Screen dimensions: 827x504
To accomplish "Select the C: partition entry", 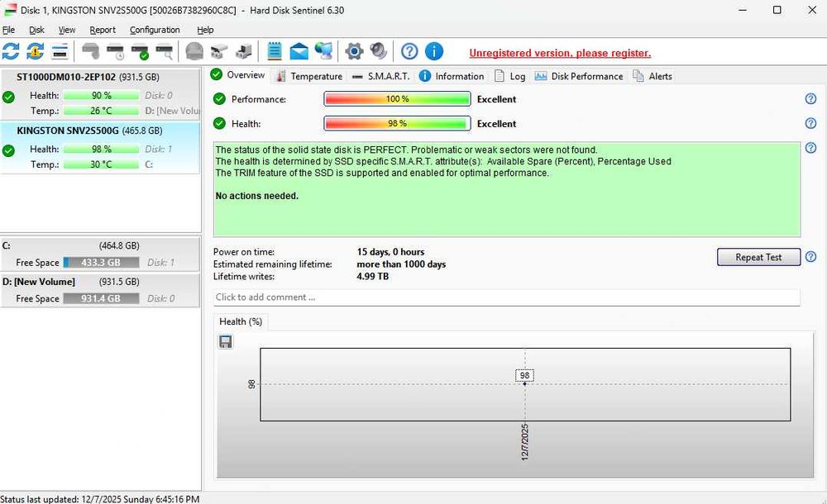I will click(100, 254).
